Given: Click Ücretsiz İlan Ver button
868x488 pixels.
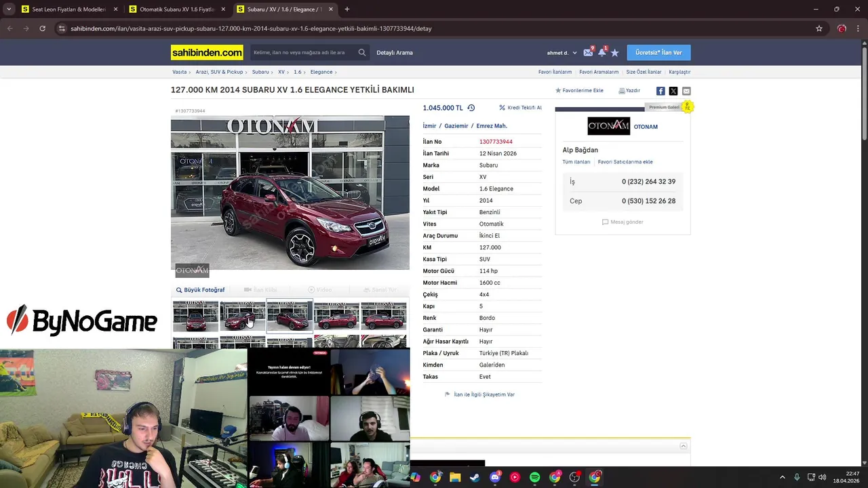Looking at the screenshot, I should tap(658, 52).
